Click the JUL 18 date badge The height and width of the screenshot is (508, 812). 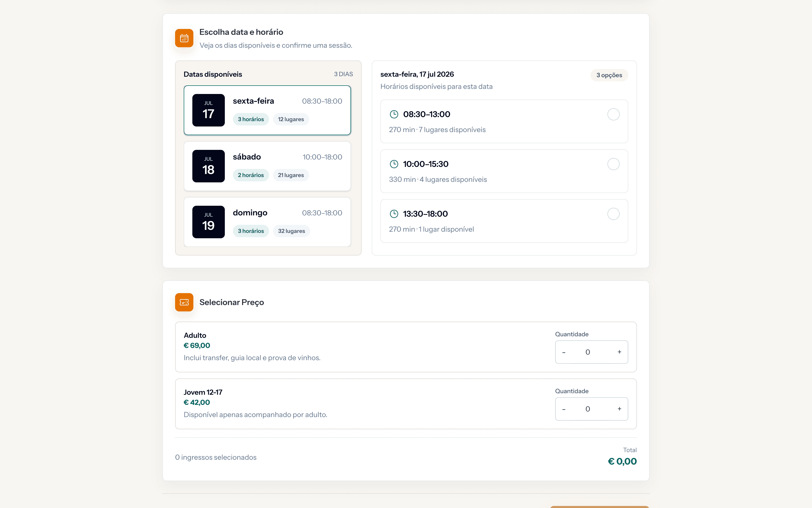208,166
